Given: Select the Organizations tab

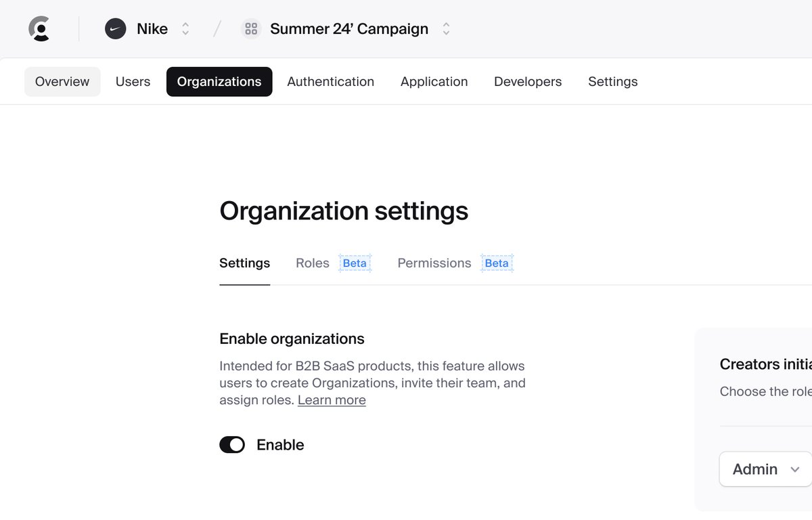Looking at the screenshot, I should click(219, 82).
